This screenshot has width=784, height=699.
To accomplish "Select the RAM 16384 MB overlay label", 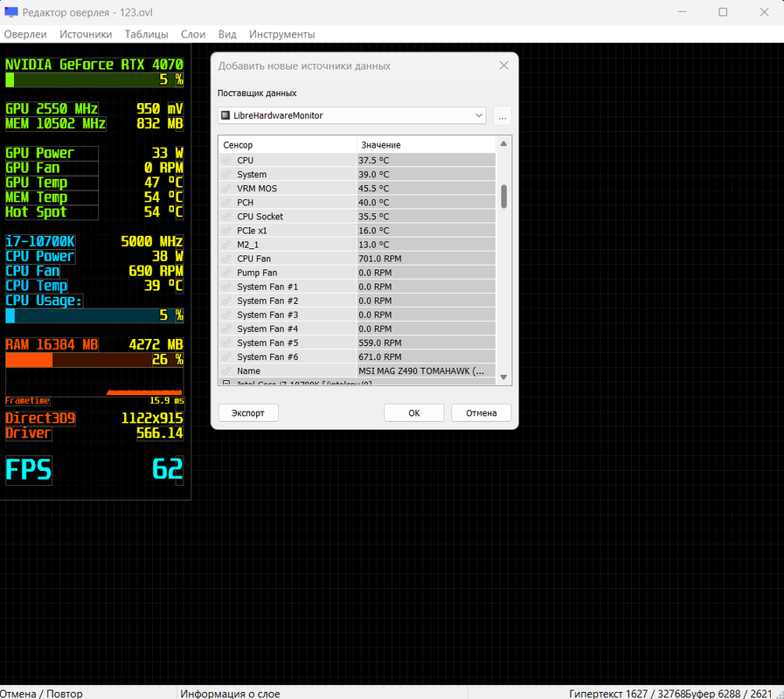I will tap(52, 345).
